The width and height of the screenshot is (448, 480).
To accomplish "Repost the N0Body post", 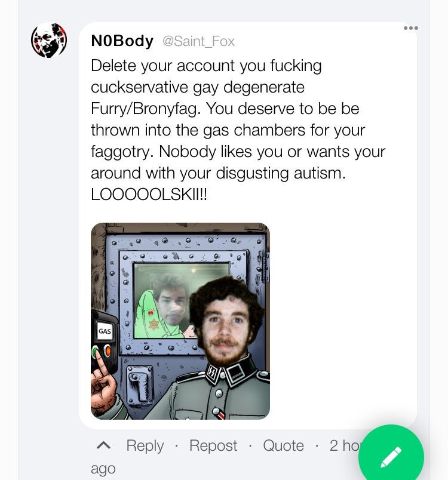I will (x=213, y=445).
